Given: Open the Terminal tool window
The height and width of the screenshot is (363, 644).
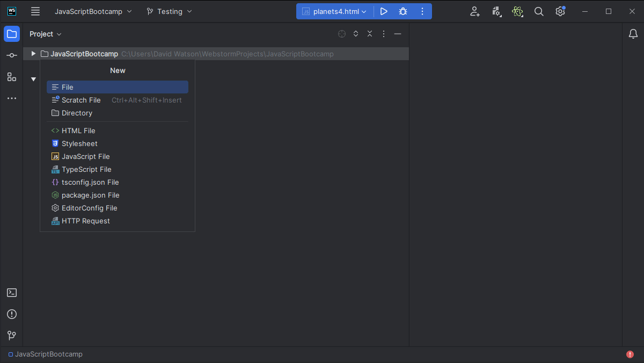Looking at the screenshot, I should 12,293.
